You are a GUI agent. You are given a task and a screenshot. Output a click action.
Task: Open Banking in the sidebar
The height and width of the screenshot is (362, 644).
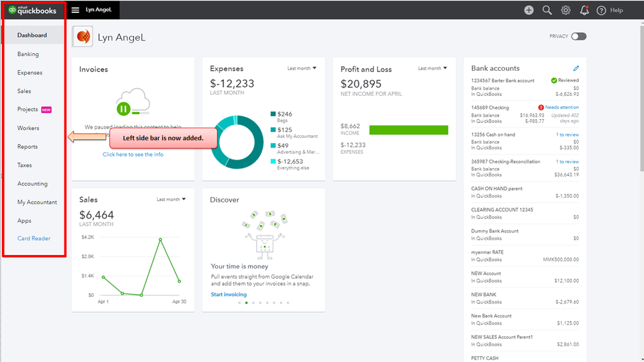click(x=28, y=53)
